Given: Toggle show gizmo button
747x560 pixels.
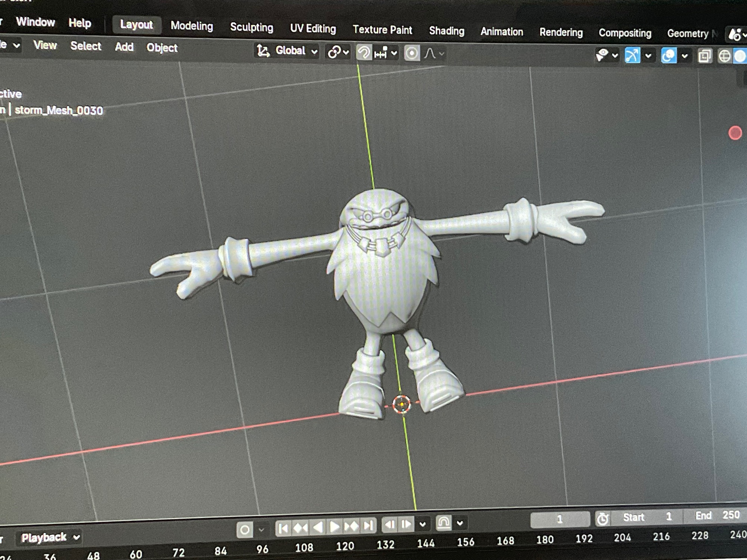Looking at the screenshot, I should click(632, 56).
